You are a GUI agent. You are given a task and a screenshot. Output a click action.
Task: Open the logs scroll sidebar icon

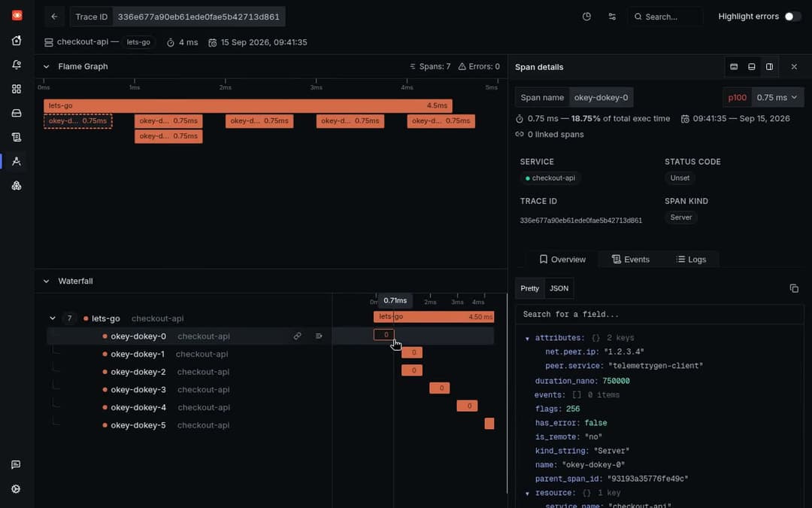tap(17, 137)
